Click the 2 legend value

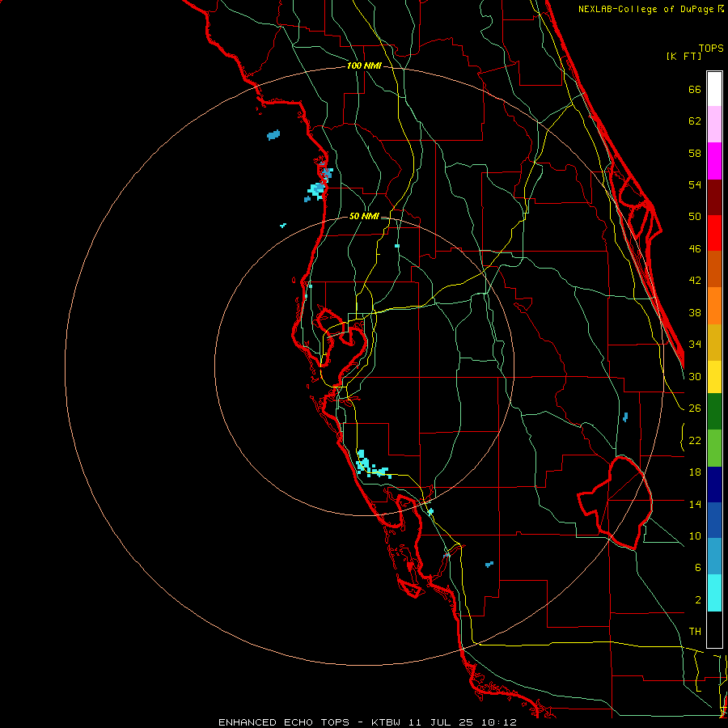pyautogui.click(x=698, y=599)
